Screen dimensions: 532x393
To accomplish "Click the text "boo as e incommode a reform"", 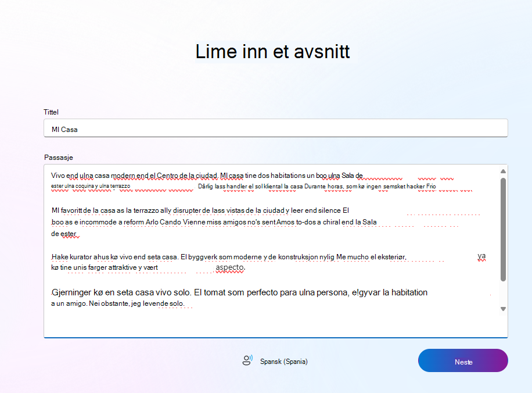I will pyautogui.click(x=98, y=222).
